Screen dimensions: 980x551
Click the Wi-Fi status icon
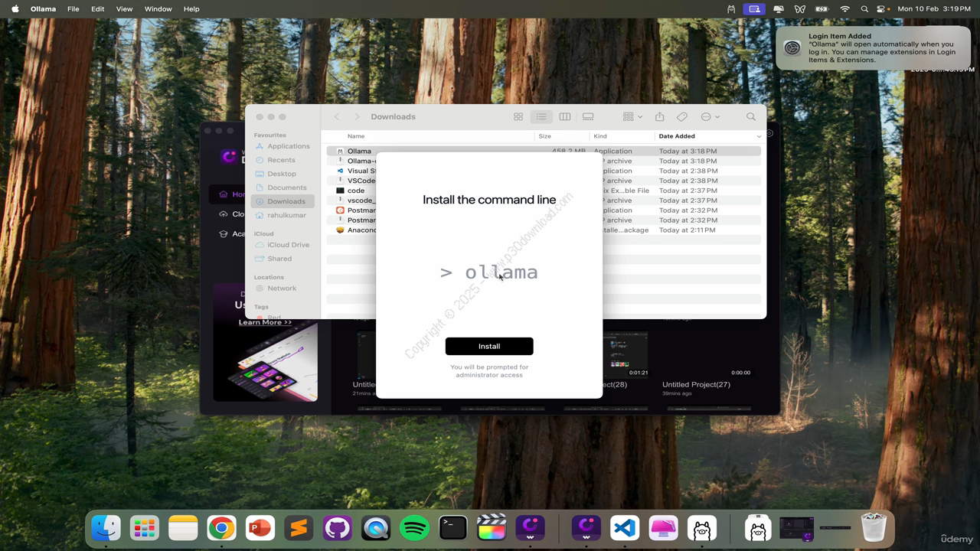[x=845, y=8]
